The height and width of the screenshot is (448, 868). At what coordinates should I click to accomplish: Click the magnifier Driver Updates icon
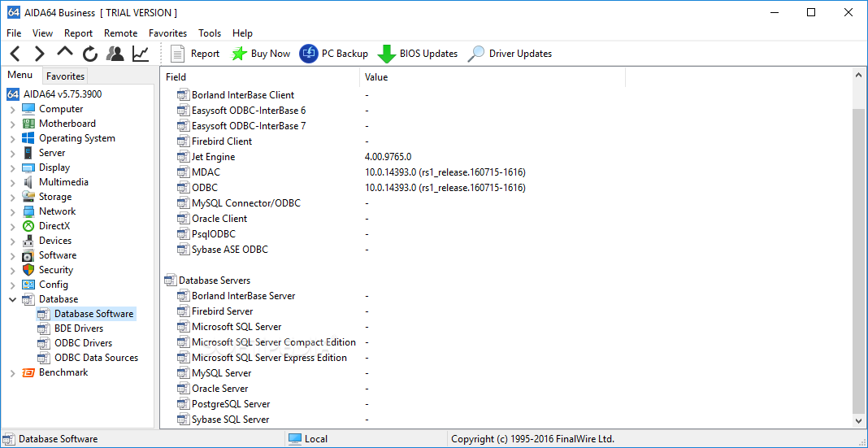[476, 54]
